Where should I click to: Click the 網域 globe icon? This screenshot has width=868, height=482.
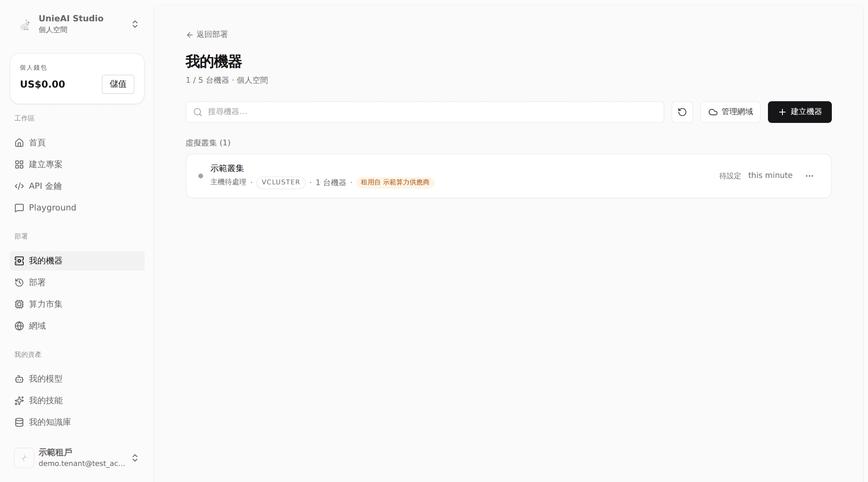tap(19, 326)
